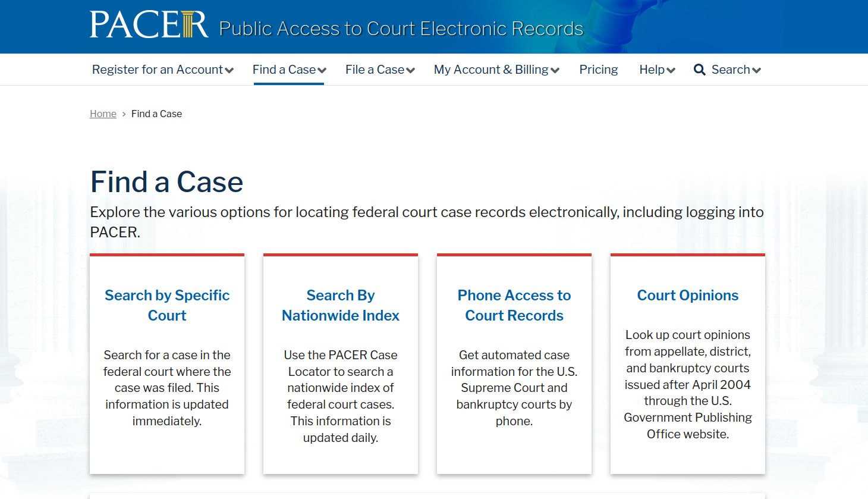Open Search By Nationwide Index link

click(x=341, y=305)
